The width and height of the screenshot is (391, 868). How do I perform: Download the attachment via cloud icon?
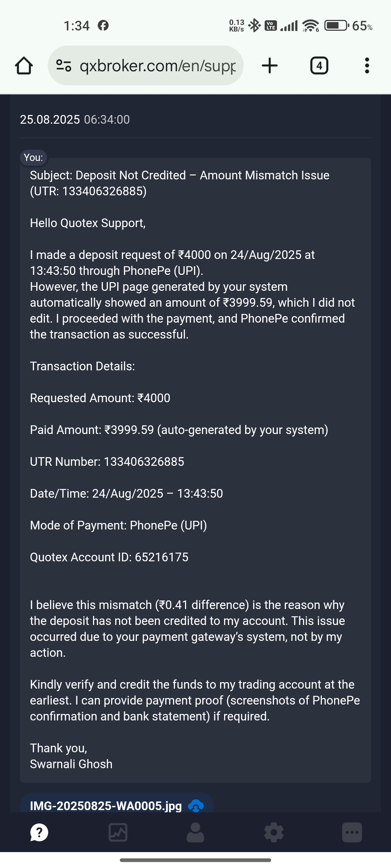coord(196,806)
